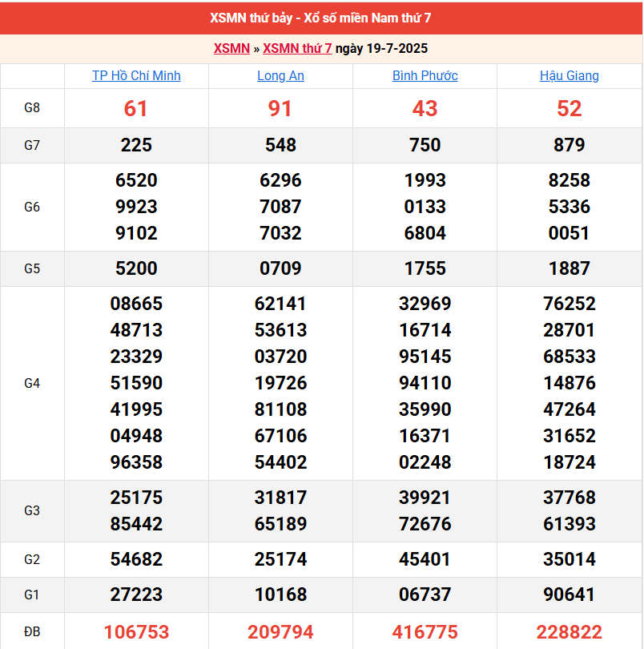This screenshot has width=644, height=649.
Task: Click G6 number 7087
Action: tap(280, 207)
